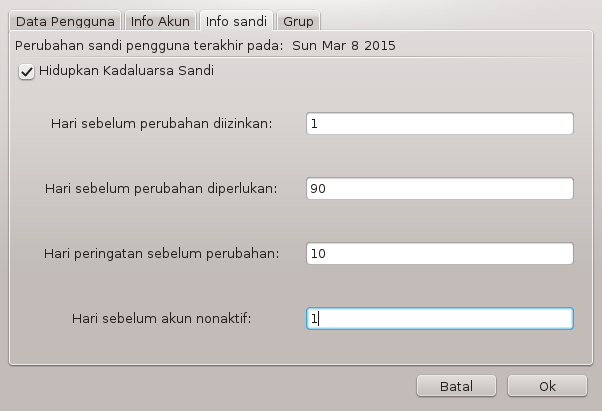Click the akun nonaktif input field
Viewport: 602px width, 411px height.
pos(440,319)
